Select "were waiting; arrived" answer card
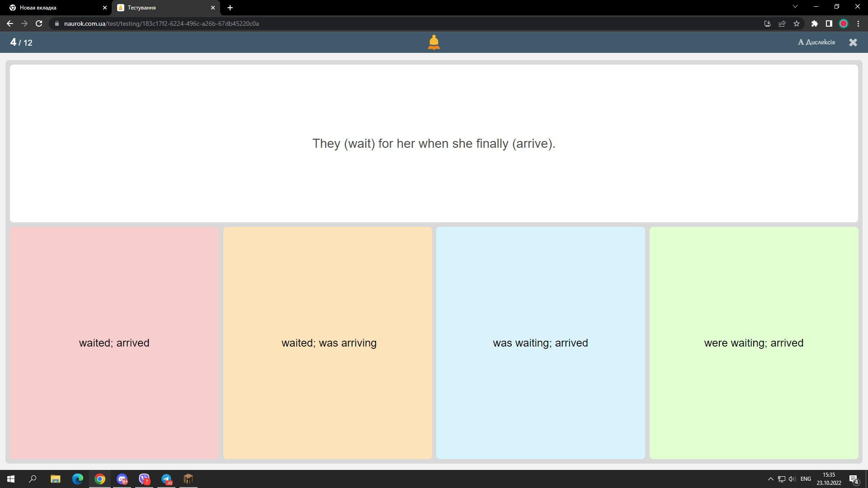 (754, 343)
